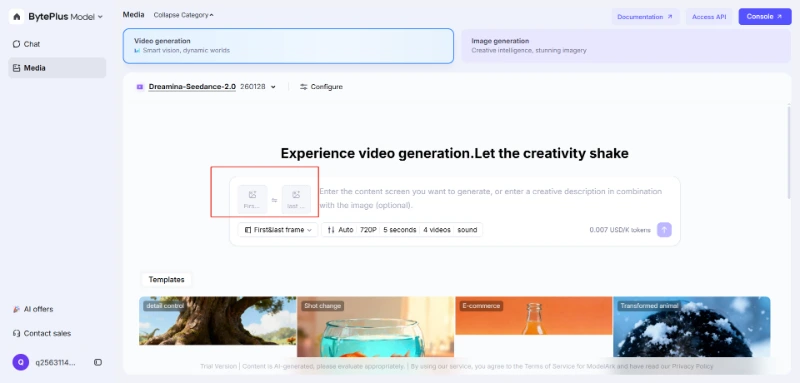Open First&last frame mode dropdown
Viewport: 800px width, 383px height.
click(x=278, y=230)
